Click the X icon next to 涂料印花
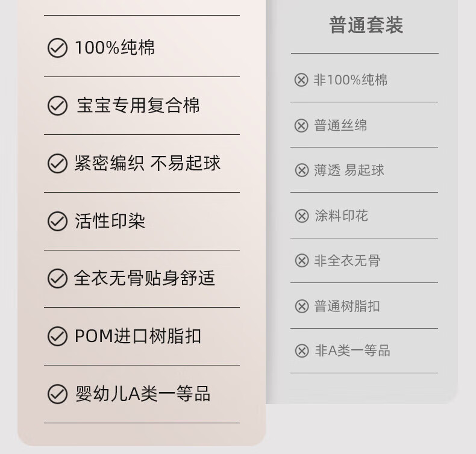476x454 pixels. click(x=301, y=216)
